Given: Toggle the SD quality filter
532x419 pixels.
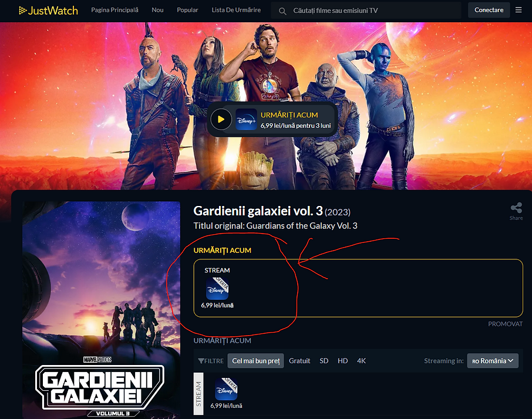Looking at the screenshot, I should click(x=324, y=361).
